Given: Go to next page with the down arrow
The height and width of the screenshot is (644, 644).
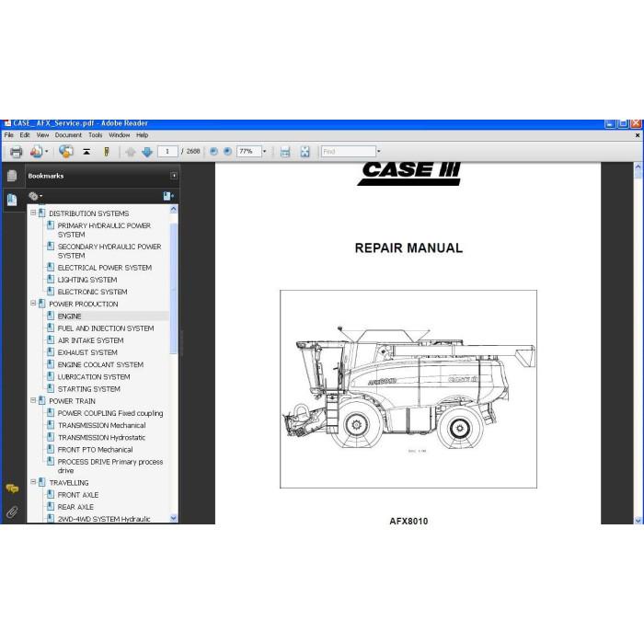Looking at the screenshot, I should click(146, 152).
